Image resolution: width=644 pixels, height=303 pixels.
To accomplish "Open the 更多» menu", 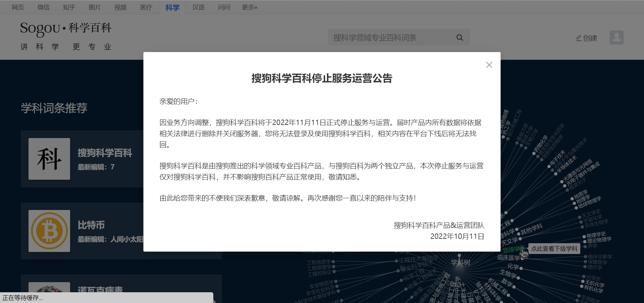I will 249,7.
